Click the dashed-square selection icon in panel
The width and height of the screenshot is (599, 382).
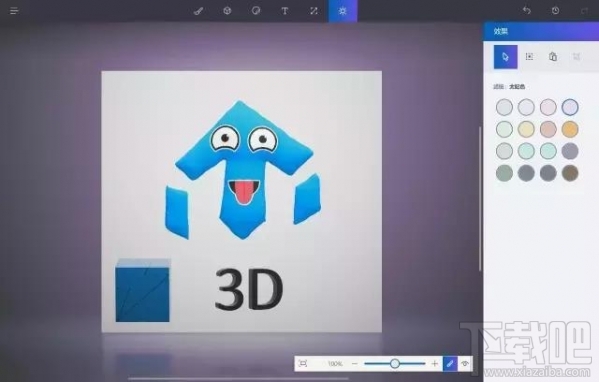point(529,57)
